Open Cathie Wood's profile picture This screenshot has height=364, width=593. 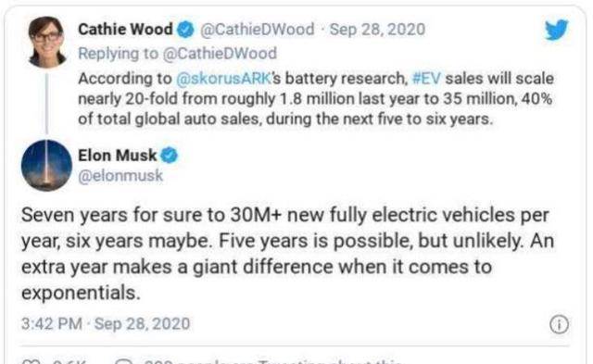[47, 43]
